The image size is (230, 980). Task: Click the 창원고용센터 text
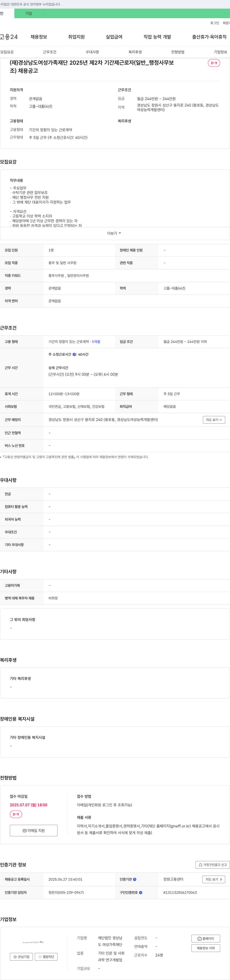(173, 879)
